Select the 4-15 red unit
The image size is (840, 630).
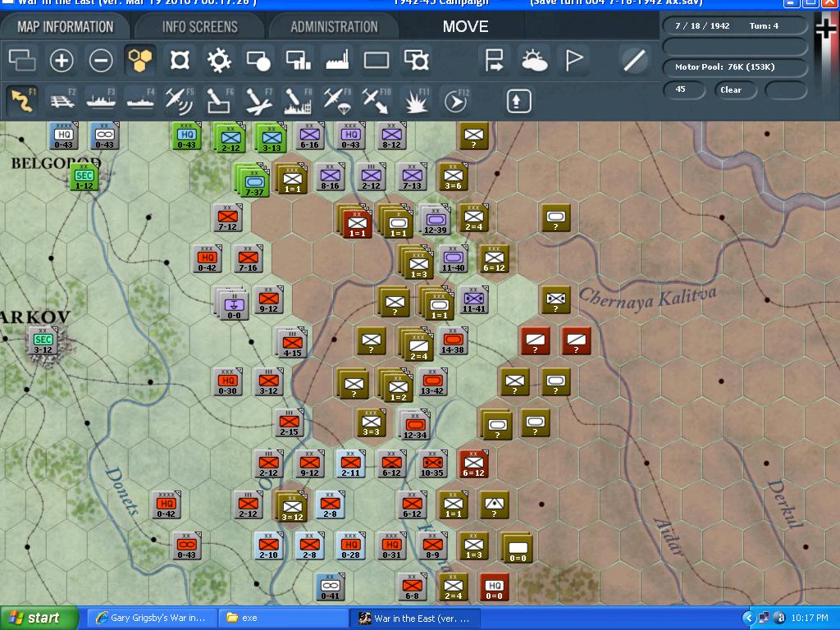click(x=291, y=342)
